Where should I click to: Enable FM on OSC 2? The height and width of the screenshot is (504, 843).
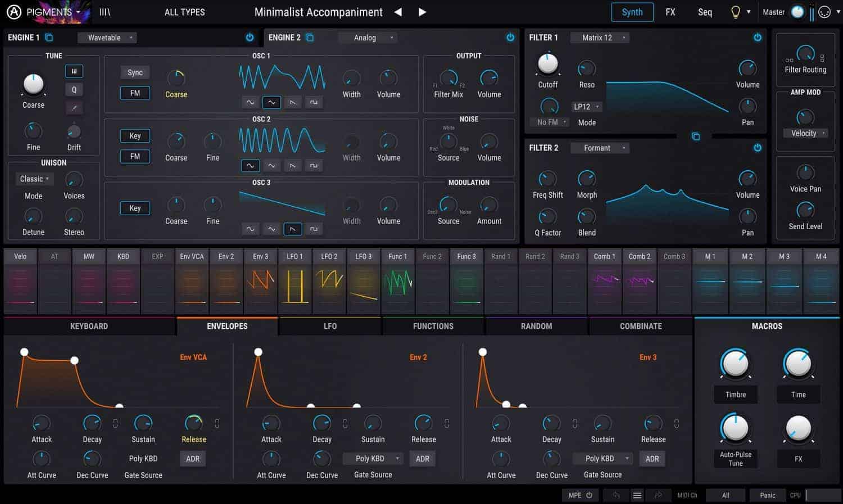tap(135, 156)
